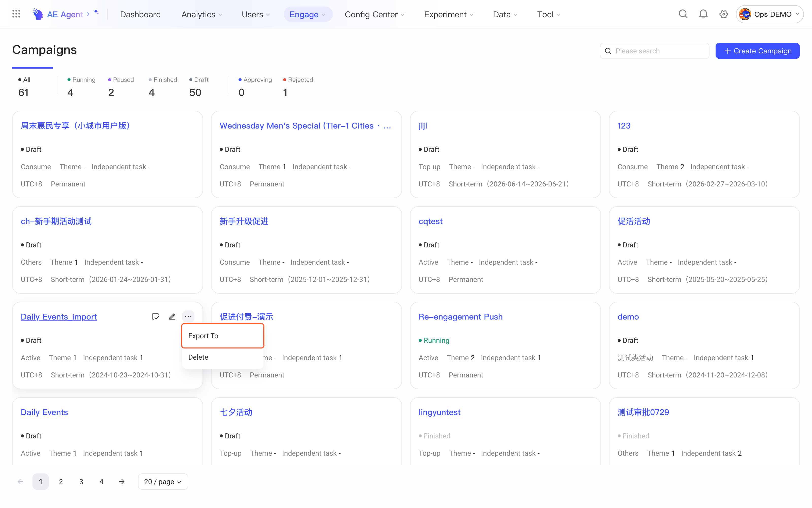Go to page 2

(x=61, y=482)
